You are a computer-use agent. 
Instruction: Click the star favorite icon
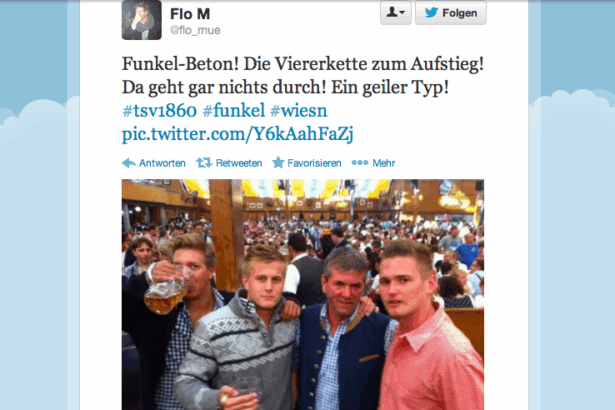[278, 162]
